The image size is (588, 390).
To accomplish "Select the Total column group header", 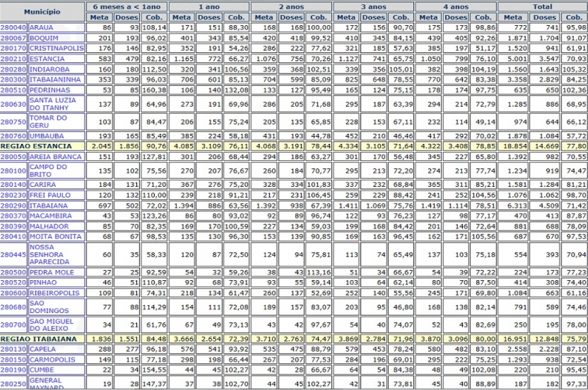I will tap(542, 6).
